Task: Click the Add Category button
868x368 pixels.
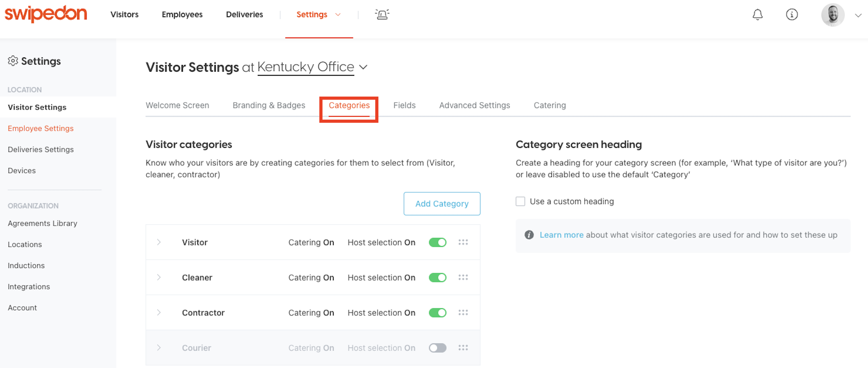Action: 441,203
